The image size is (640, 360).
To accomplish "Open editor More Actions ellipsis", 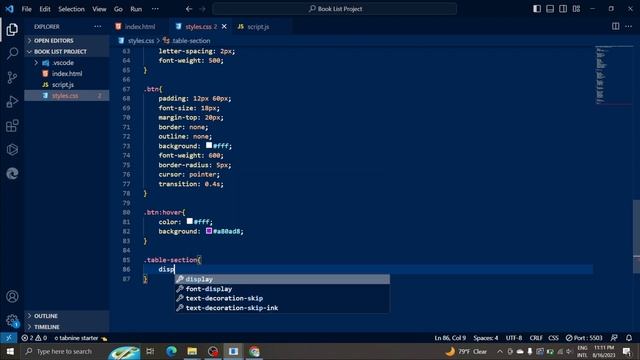I will [x=628, y=27].
